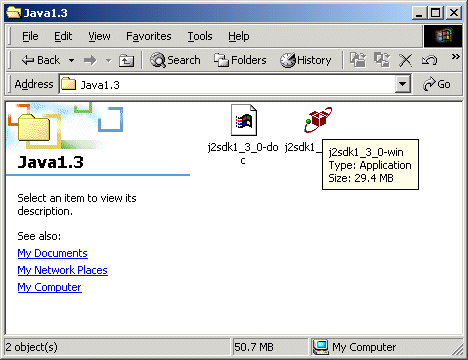Click the Move To toolbar icon
Viewport: 468px width, 360px height.
coord(358,60)
